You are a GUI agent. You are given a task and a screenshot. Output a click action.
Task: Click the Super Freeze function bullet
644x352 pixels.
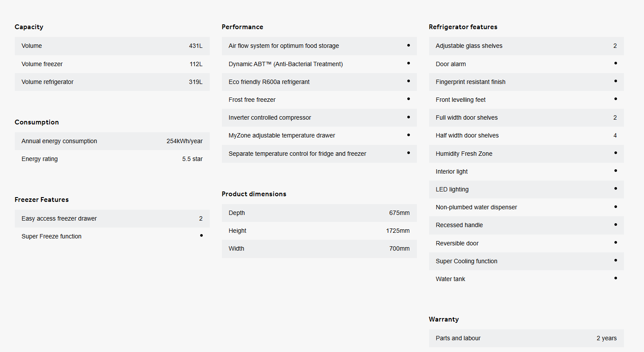(201, 235)
